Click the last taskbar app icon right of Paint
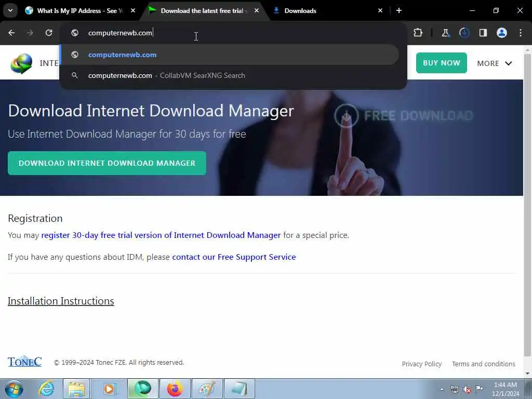 (239, 389)
